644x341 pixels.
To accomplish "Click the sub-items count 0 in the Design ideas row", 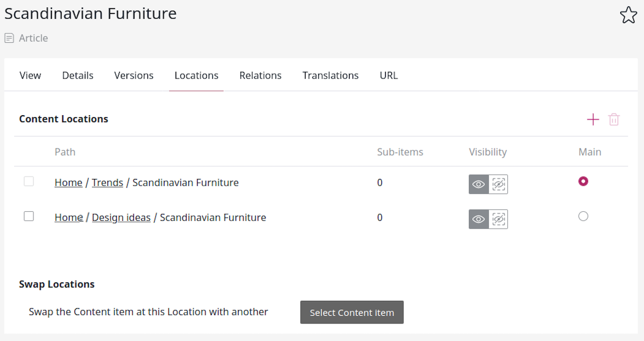I will click(x=380, y=217).
